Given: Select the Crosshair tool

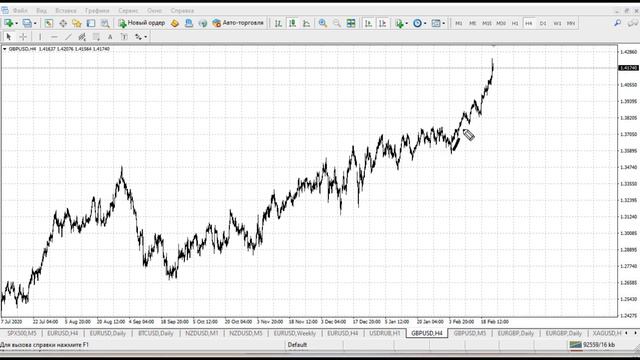Looking at the screenshot, I should pyautogui.click(x=23, y=37).
